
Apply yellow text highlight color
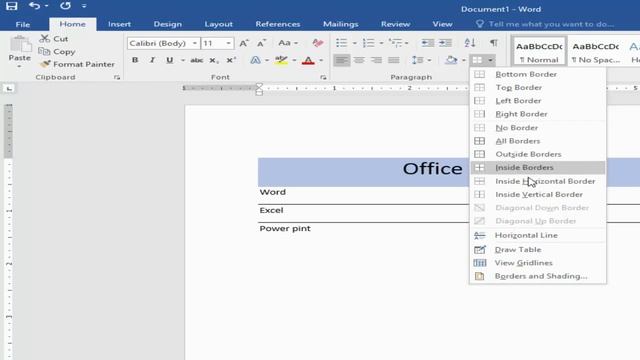pos(281,60)
